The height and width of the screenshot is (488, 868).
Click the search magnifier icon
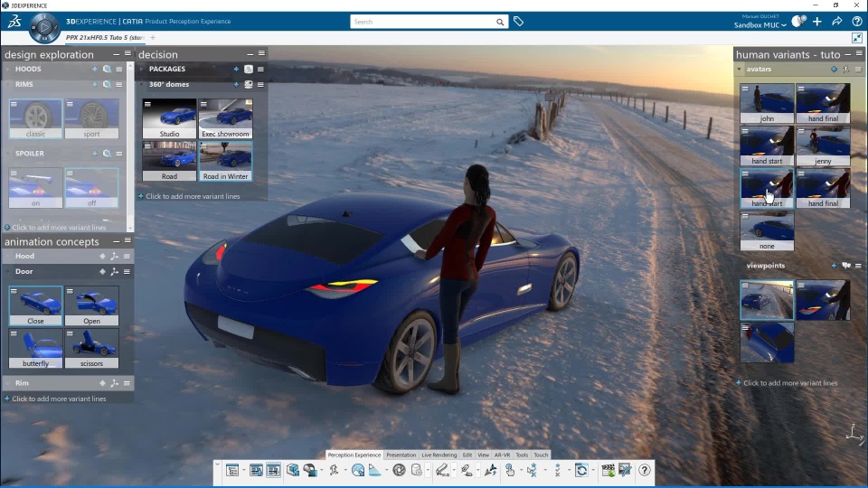tap(500, 22)
